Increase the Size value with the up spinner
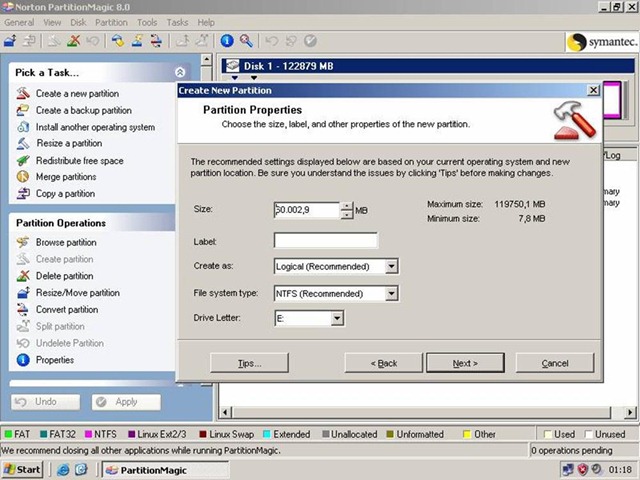 click(x=347, y=206)
